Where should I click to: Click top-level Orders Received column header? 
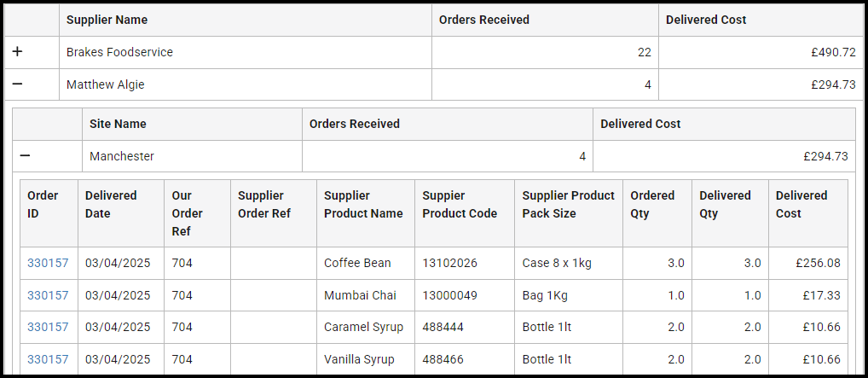click(483, 20)
